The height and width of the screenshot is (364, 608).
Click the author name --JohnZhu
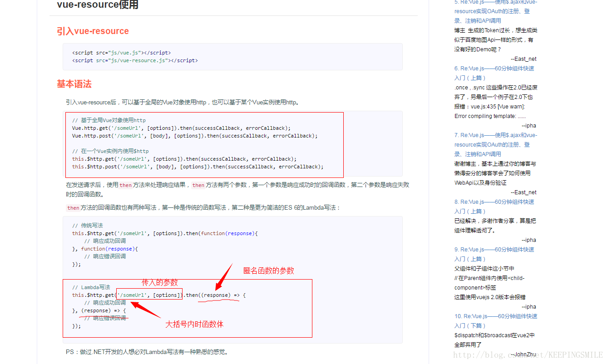[524, 354]
